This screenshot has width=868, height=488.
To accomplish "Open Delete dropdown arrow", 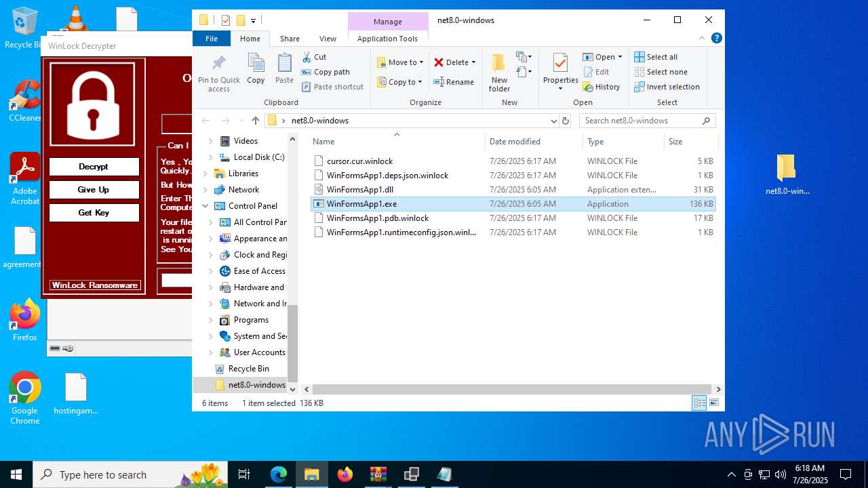I will 473,62.
